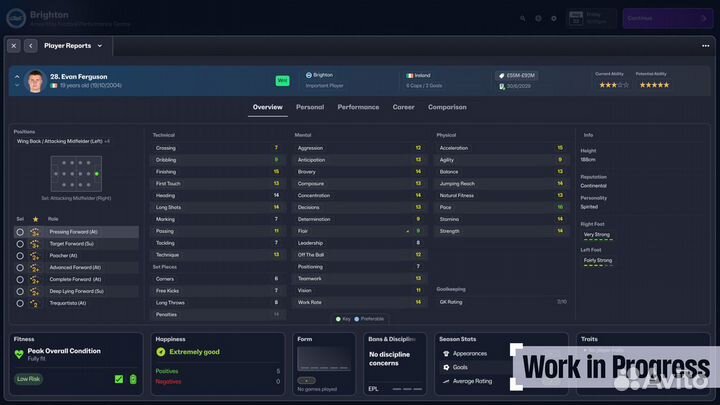Open the calendar date widget in top bar
Image resolution: width=720 pixels, height=405 pixels.
tap(591, 18)
